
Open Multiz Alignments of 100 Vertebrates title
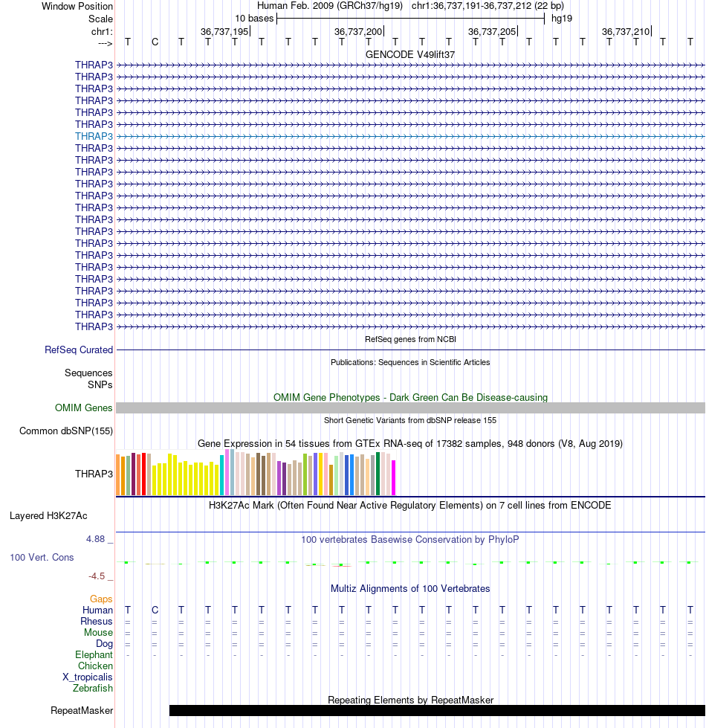pyautogui.click(x=410, y=589)
